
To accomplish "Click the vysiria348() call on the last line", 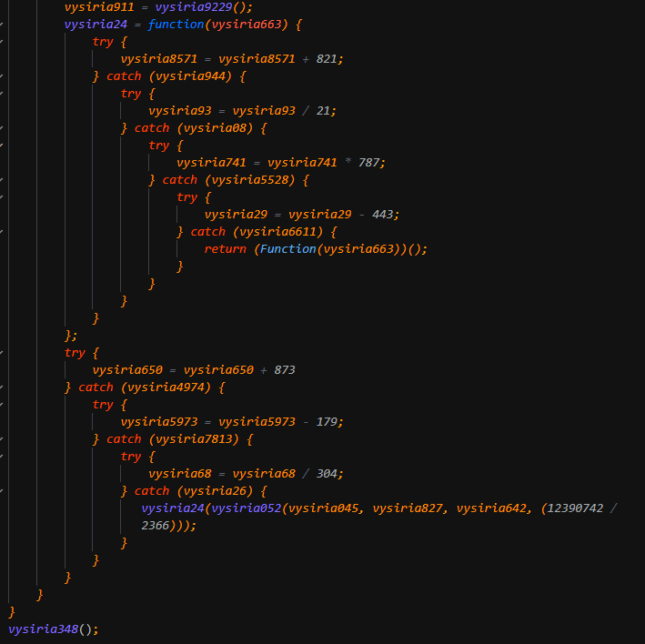I will click(x=54, y=629).
